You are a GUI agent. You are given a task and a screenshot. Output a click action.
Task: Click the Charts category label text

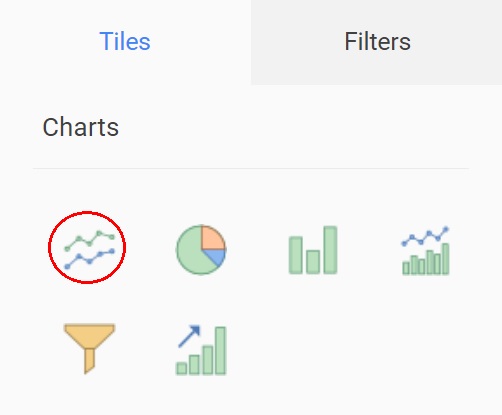(81, 127)
